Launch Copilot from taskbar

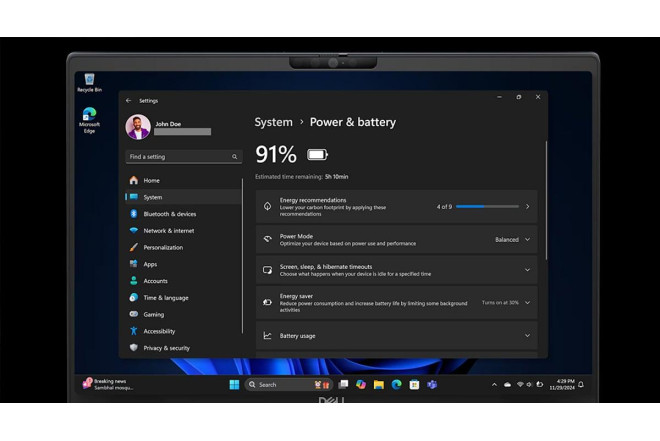[x=361, y=384]
